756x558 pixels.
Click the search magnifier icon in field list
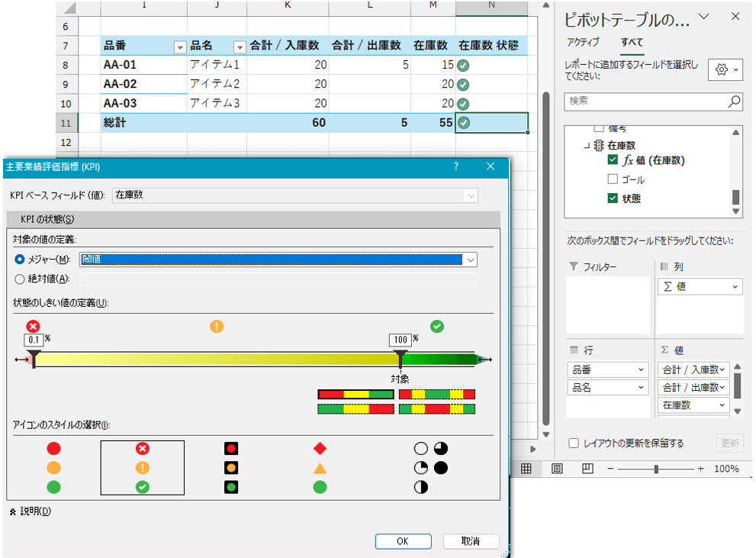click(734, 101)
